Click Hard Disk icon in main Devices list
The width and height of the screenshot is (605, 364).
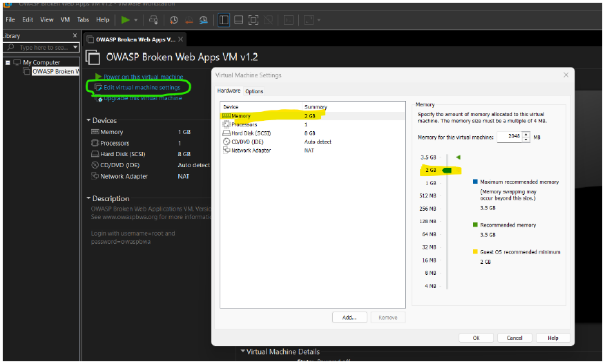pos(95,154)
